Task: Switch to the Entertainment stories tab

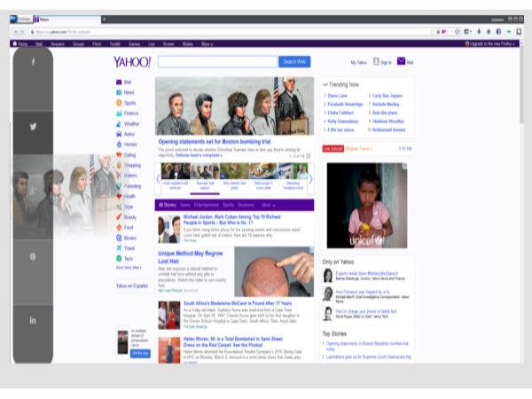Action: [205, 205]
